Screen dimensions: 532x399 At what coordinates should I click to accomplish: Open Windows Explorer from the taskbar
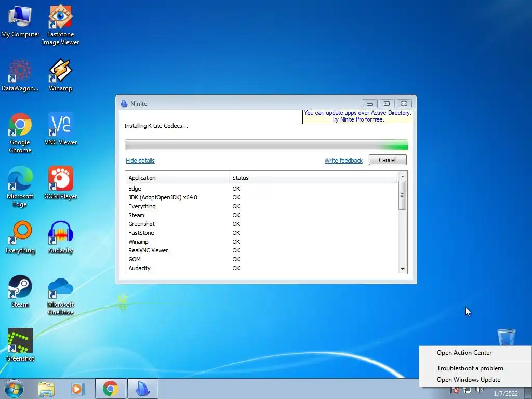(46, 389)
